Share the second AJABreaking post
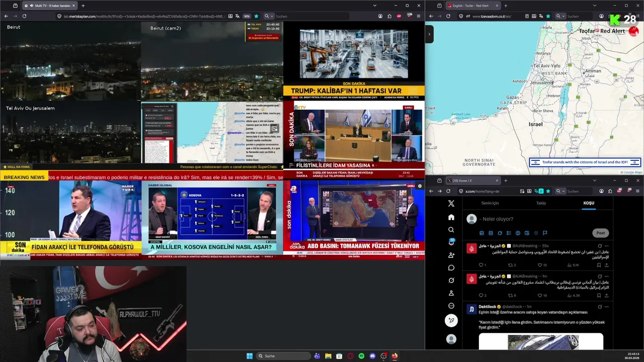This screenshot has width=644, height=362. click(606, 296)
